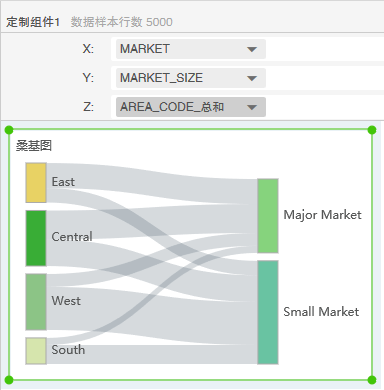Click the yellow East node in the Sankey
The width and height of the screenshot is (384, 390).
(36, 183)
